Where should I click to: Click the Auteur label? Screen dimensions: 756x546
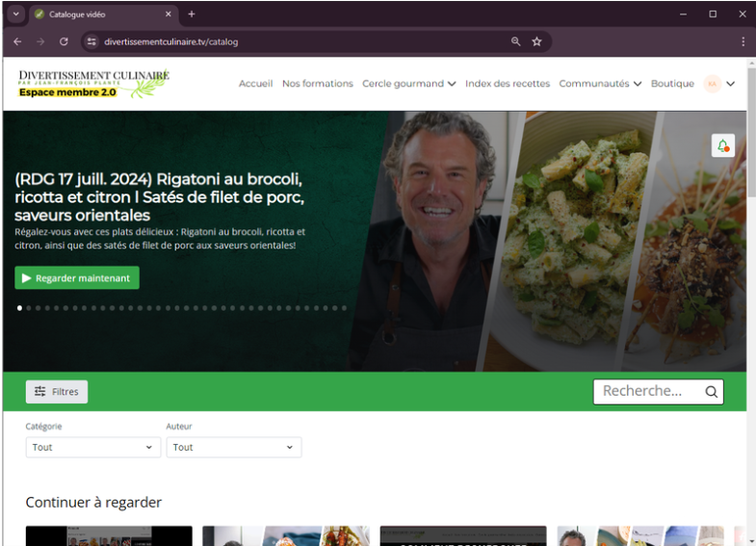coord(179,427)
